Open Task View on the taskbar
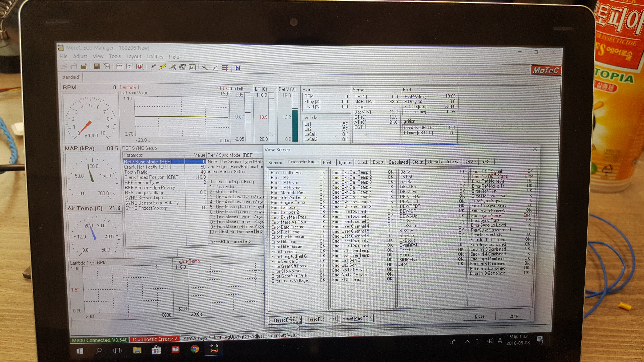 [117, 350]
